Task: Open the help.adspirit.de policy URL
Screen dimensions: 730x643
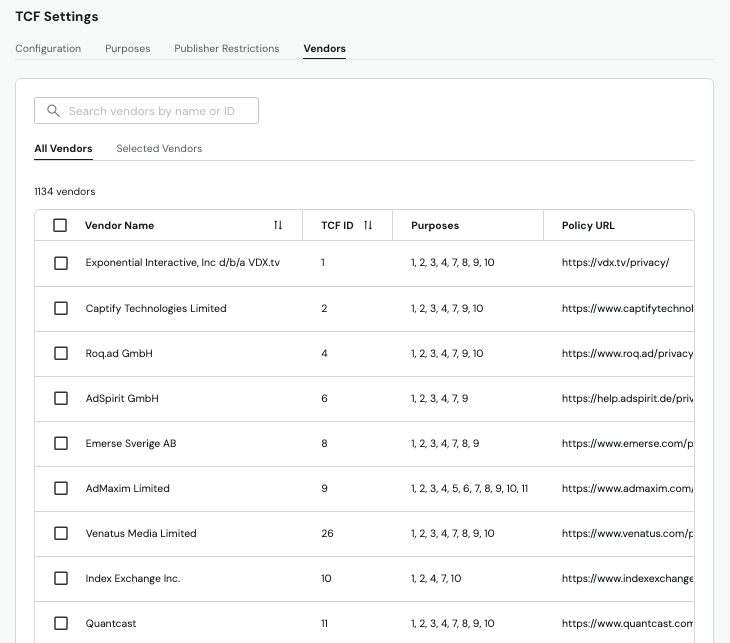Action: 628,399
